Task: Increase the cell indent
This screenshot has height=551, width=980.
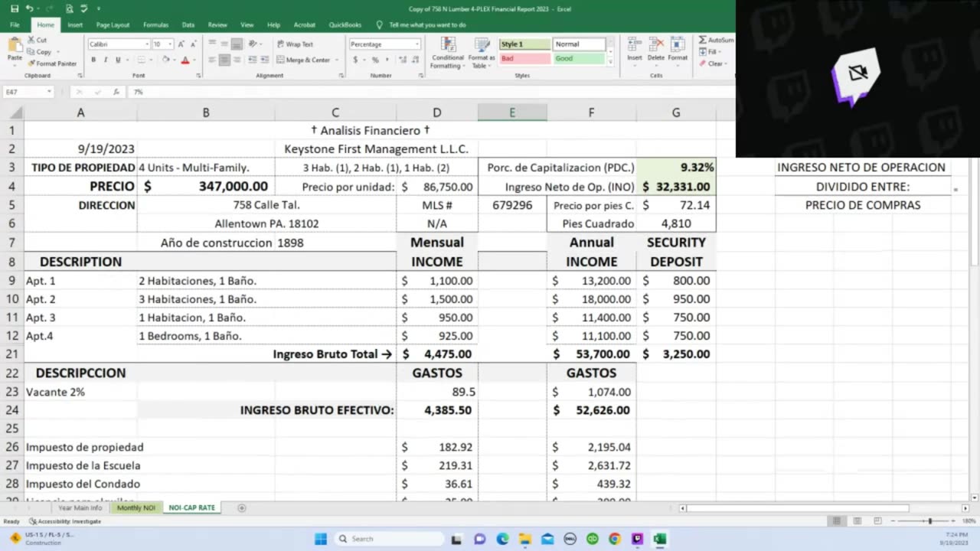Action: point(263,60)
